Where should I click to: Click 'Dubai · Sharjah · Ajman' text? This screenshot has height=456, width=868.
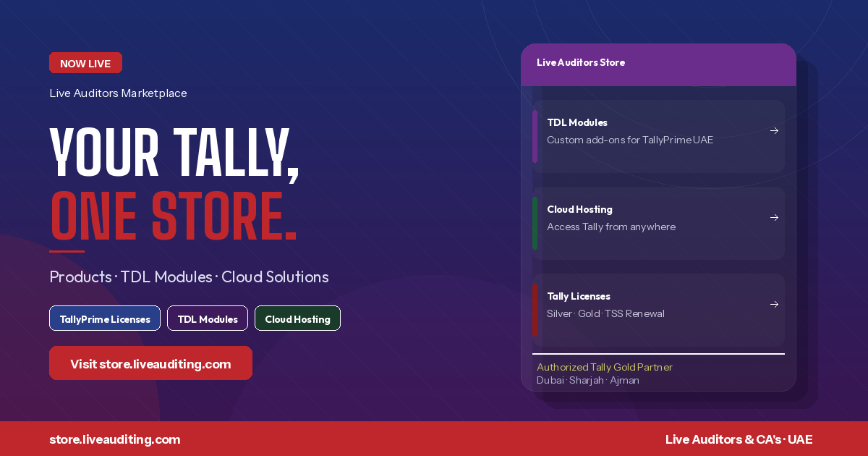588,380
